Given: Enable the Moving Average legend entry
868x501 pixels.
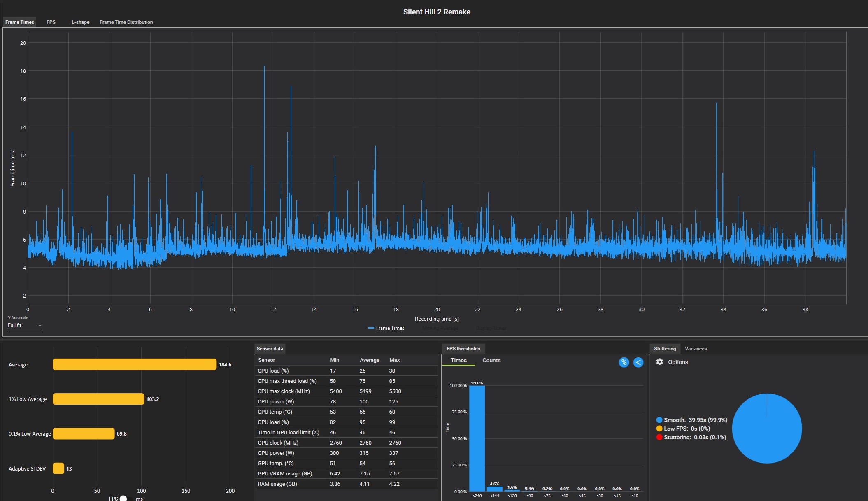Looking at the screenshot, I should (440, 328).
